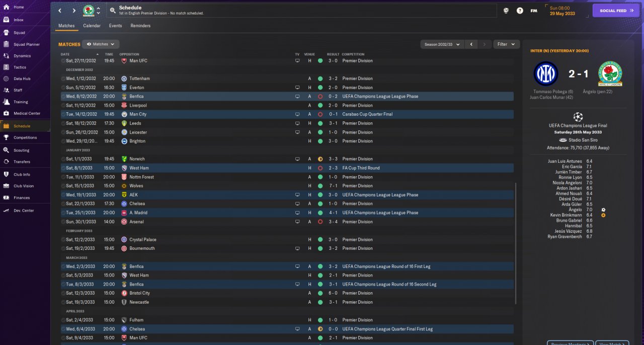
Task: Switch to the Matches tab
Action: [66, 26]
